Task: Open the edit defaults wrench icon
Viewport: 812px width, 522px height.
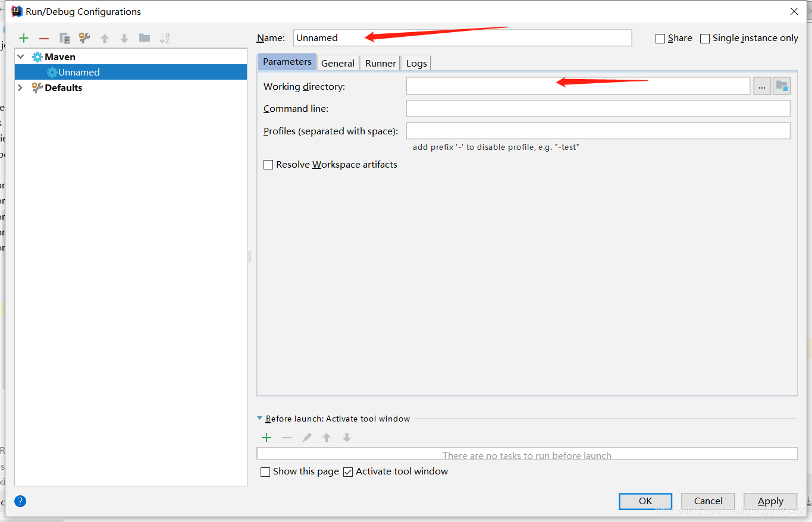Action: coord(84,38)
